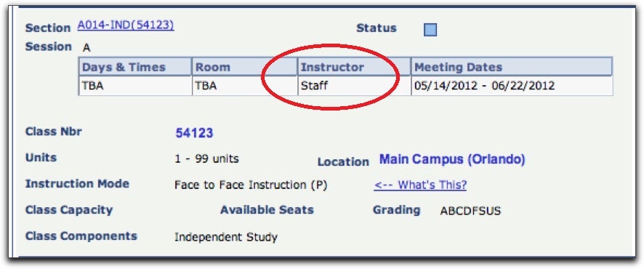Screen dimensions: 644x269
Task: Click Main Campus (Orlando) location text
Action: [452, 159]
